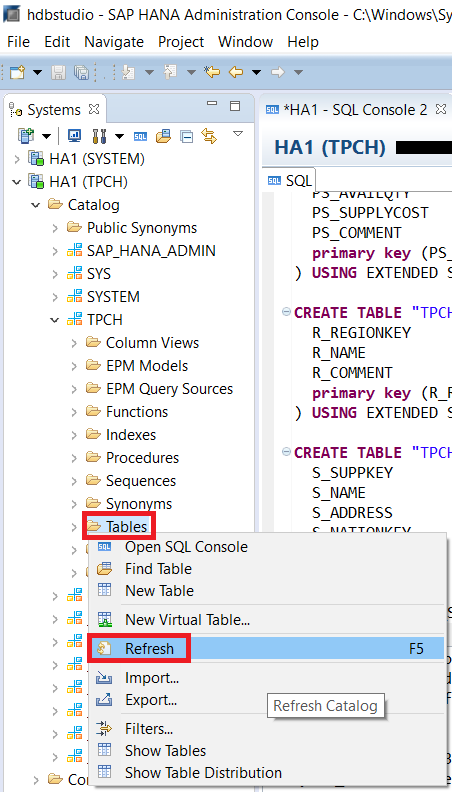The image size is (452, 792).
Task: Click the Save disk icon in main toolbar
Action: click(59, 73)
